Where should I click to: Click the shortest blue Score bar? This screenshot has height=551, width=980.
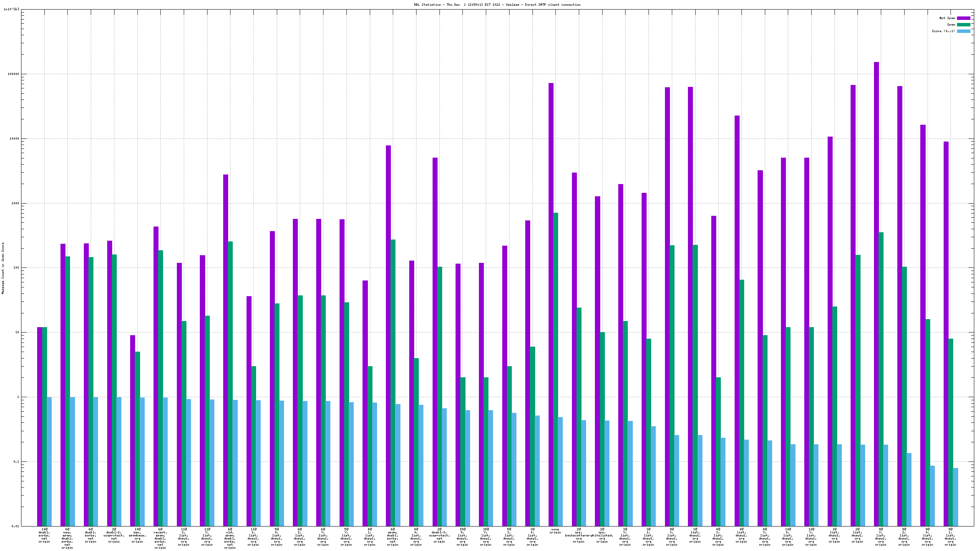coord(955,497)
